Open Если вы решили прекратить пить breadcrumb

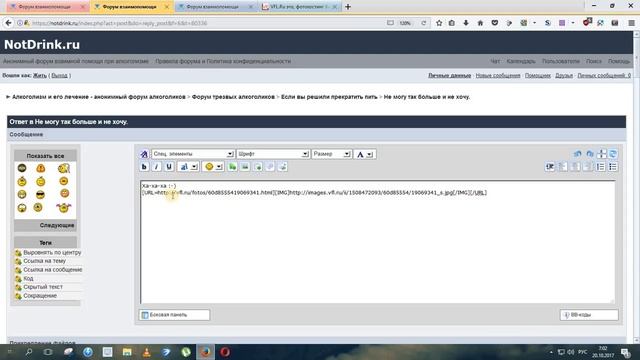tap(329, 97)
